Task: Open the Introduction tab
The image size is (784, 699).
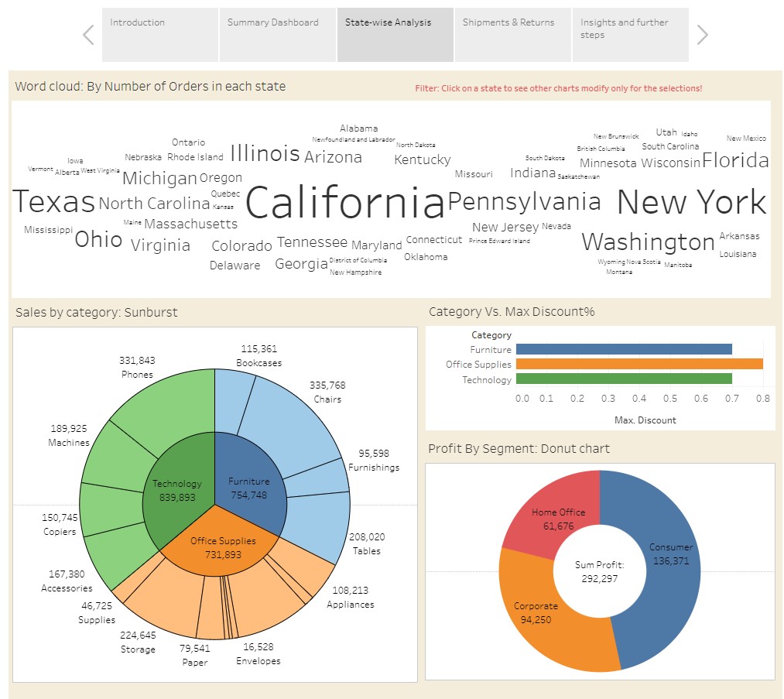Action: (x=160, y=35)
